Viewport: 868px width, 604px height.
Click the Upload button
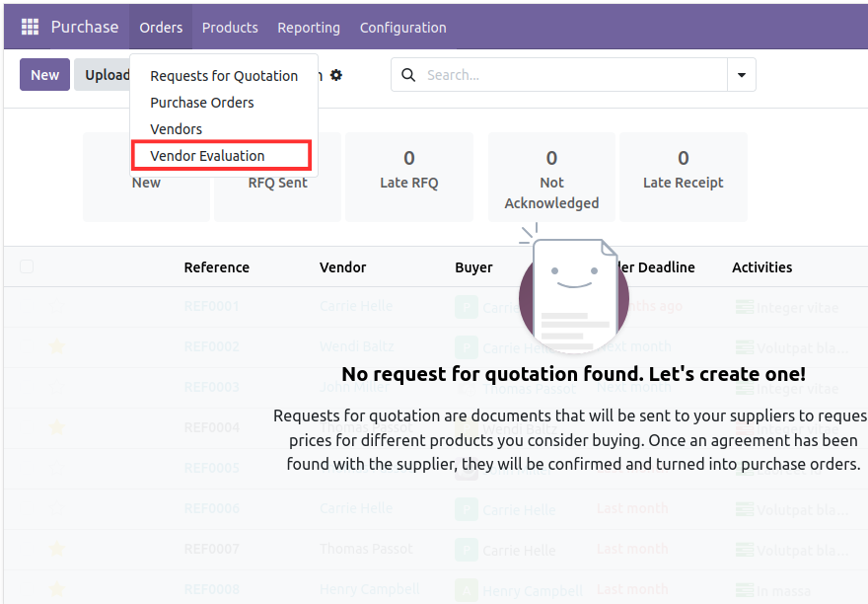point(103,75)
